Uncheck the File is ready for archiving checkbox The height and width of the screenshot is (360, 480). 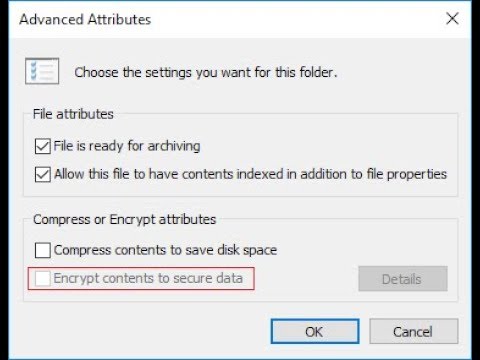tap(43, 146)
